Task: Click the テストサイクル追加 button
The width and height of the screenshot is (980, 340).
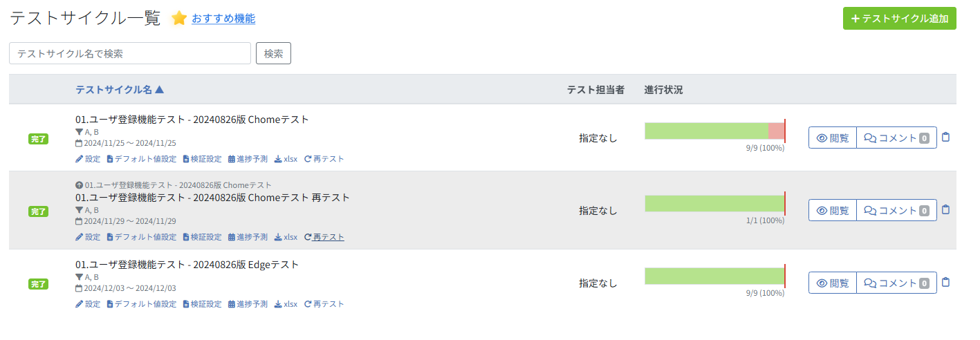Action: [x=899, y=19]
